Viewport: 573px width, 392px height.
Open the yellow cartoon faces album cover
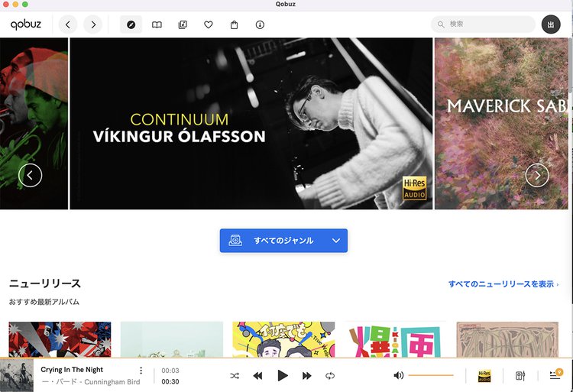point(283,339)
